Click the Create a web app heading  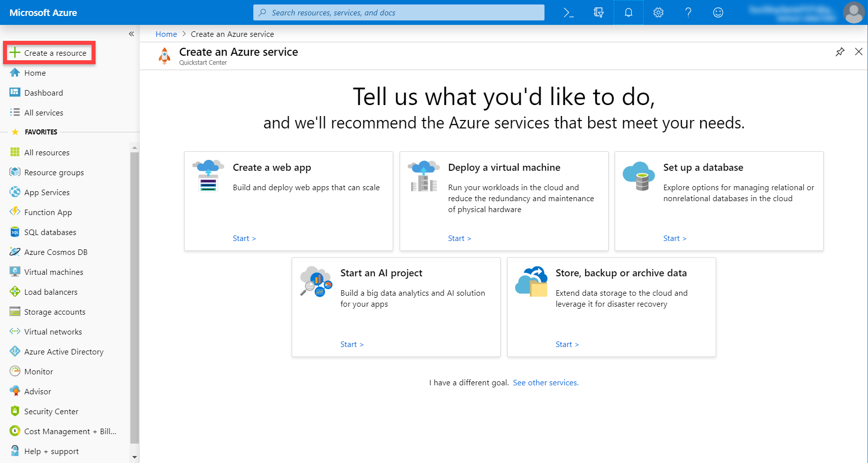point(272,168)
